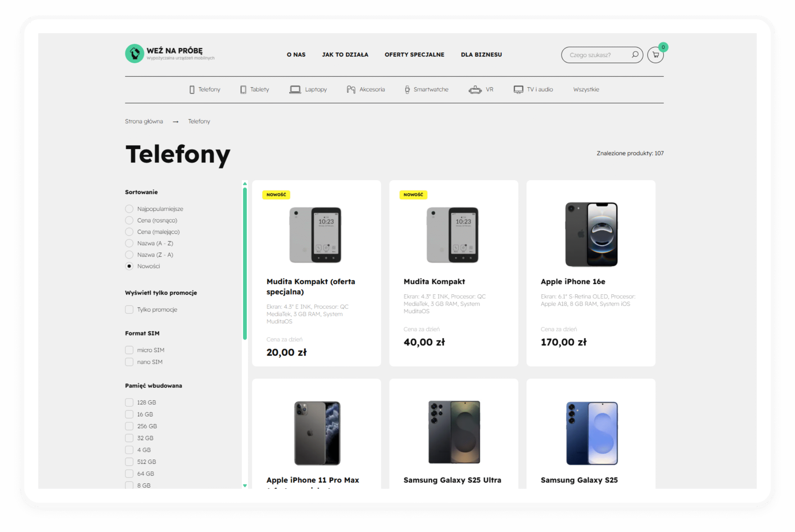Click the search magnifier icon

point(634,55)
